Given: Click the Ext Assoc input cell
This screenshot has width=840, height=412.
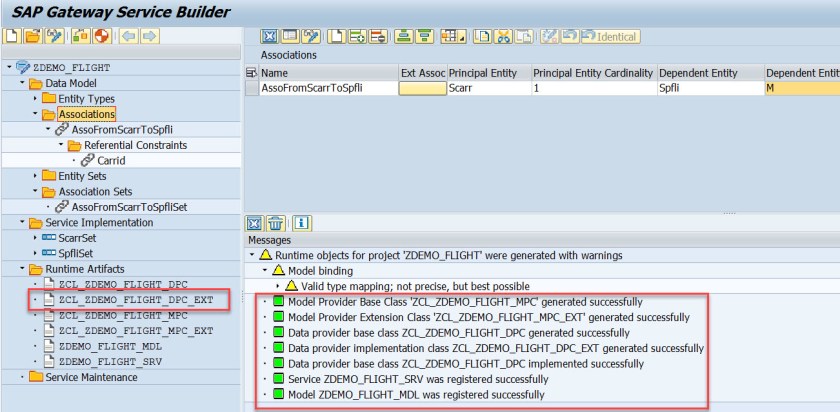Looking at the screenshot, I should tap(423, 88).
